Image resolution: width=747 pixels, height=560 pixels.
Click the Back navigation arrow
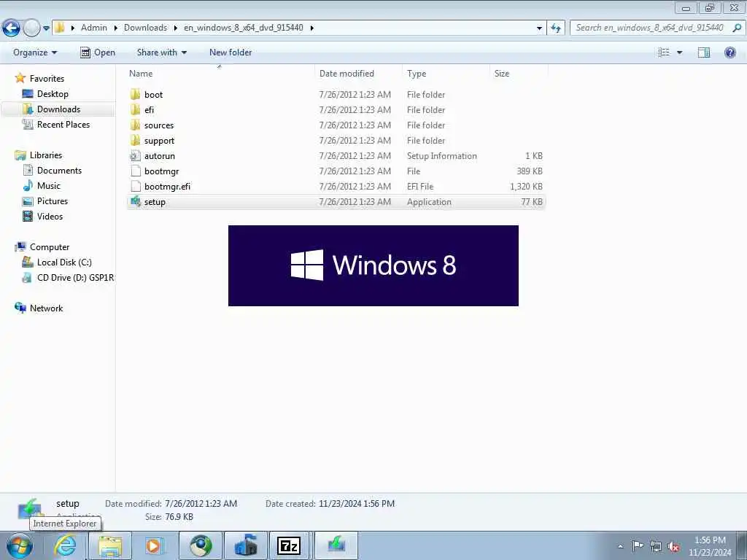click(11, 28)
